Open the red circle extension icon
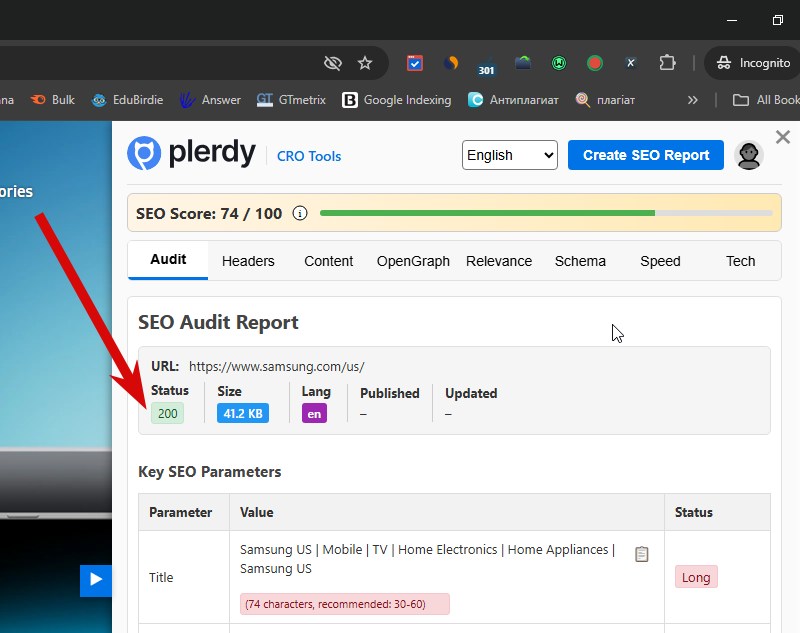800x633 pixels. coord(595,63)
